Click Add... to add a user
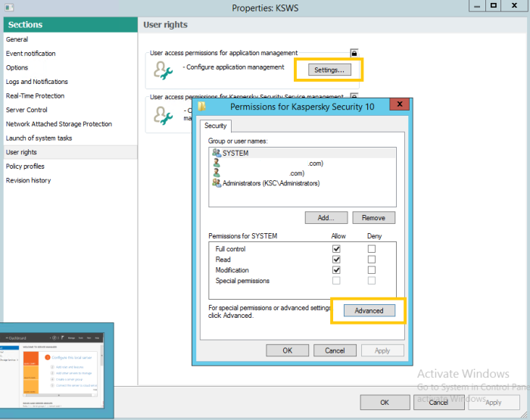The image size is (530, 420). (x=326, y=218)
